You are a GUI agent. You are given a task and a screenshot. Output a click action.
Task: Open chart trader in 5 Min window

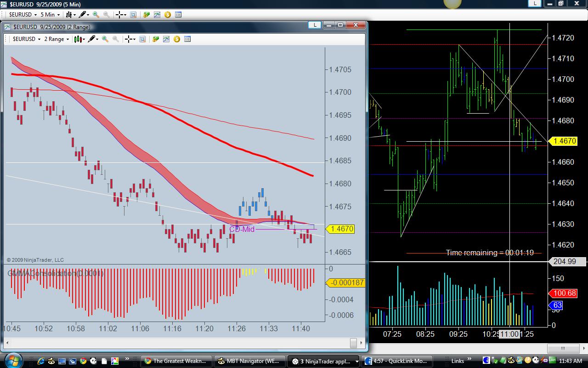[147, 15]
